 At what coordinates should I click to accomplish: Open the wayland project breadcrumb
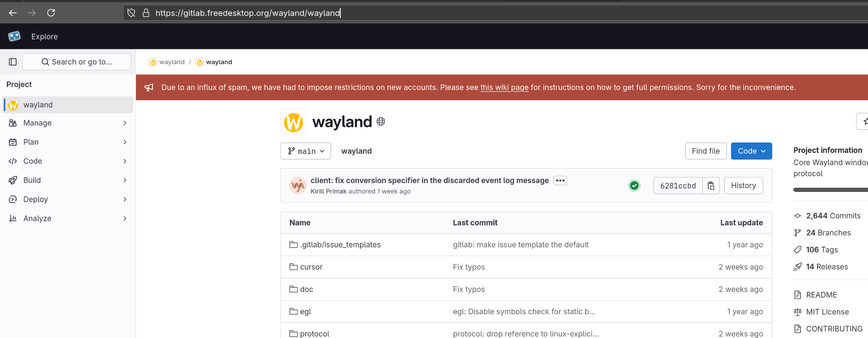(x=214, y=62)
